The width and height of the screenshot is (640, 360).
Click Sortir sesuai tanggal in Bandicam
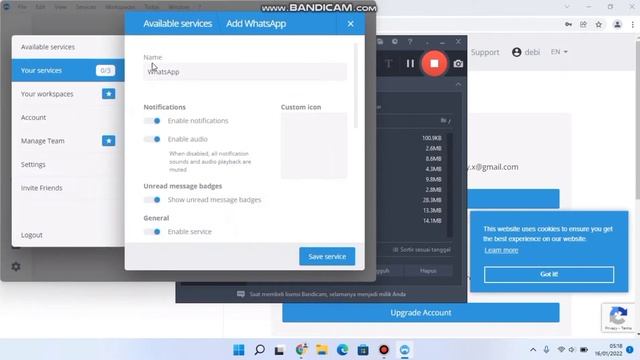[x=422, y=249]
